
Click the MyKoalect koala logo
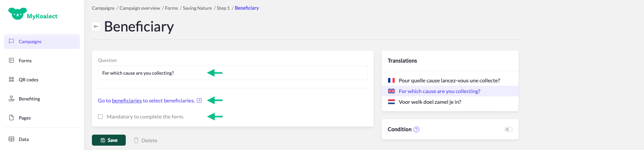coord(17,14)
